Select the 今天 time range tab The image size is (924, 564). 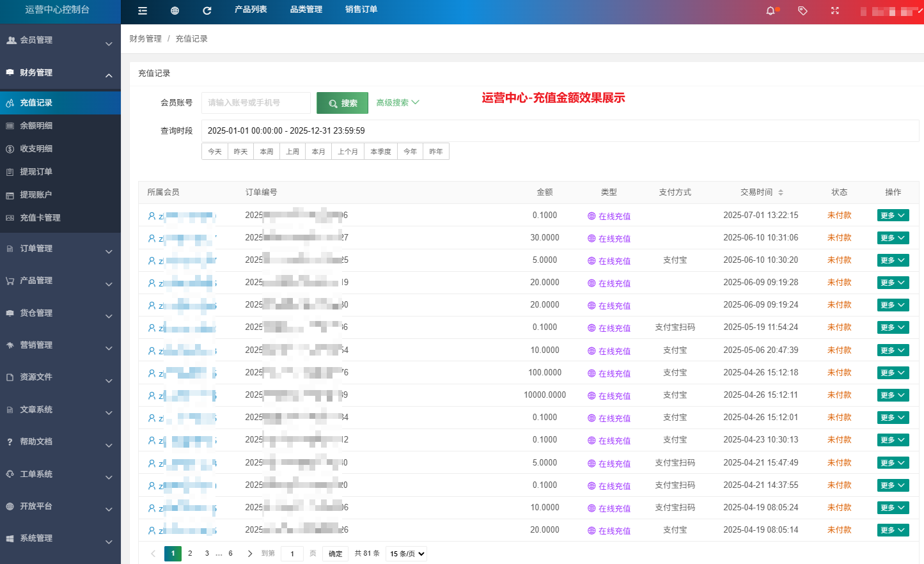215,152
